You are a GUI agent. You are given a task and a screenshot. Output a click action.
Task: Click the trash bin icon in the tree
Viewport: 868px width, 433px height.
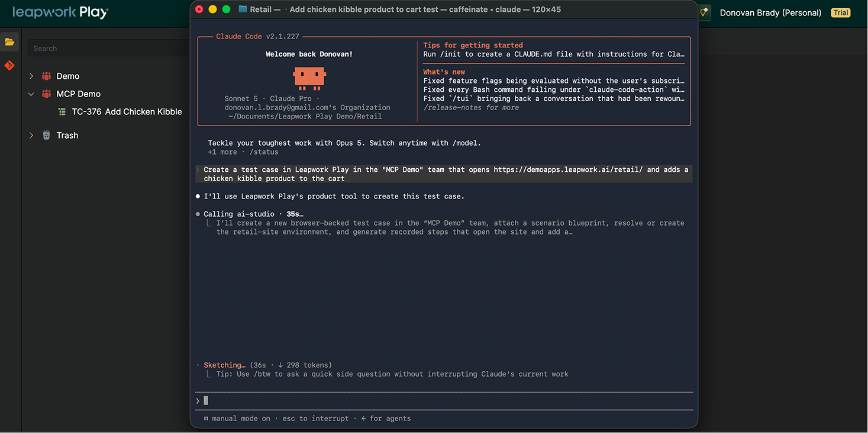click(46, 135)
